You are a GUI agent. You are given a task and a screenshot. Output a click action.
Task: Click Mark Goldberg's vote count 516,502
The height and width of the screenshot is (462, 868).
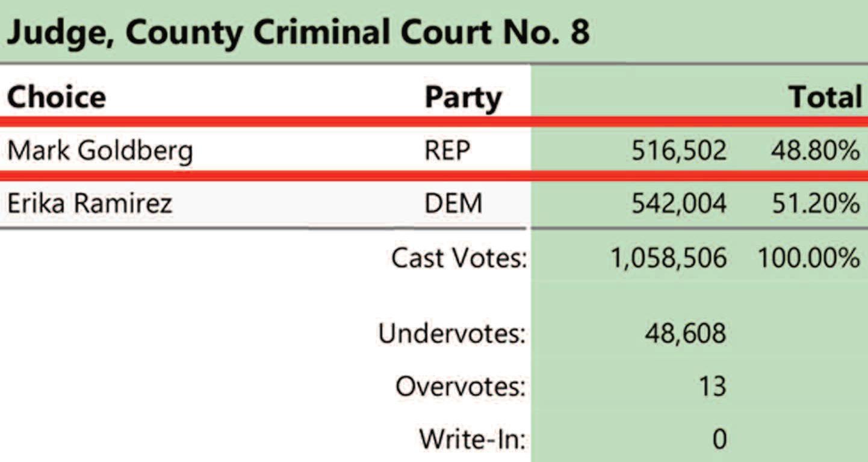point(679,151)
